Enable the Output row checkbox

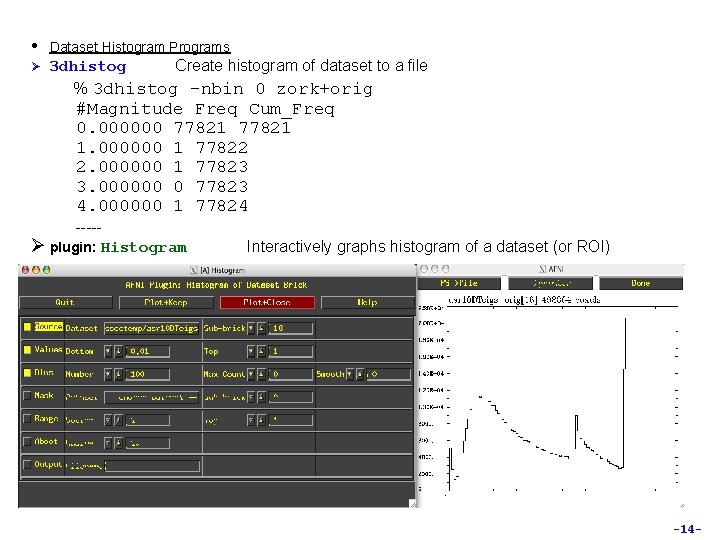pyautogui.click(x=27, y=464)
